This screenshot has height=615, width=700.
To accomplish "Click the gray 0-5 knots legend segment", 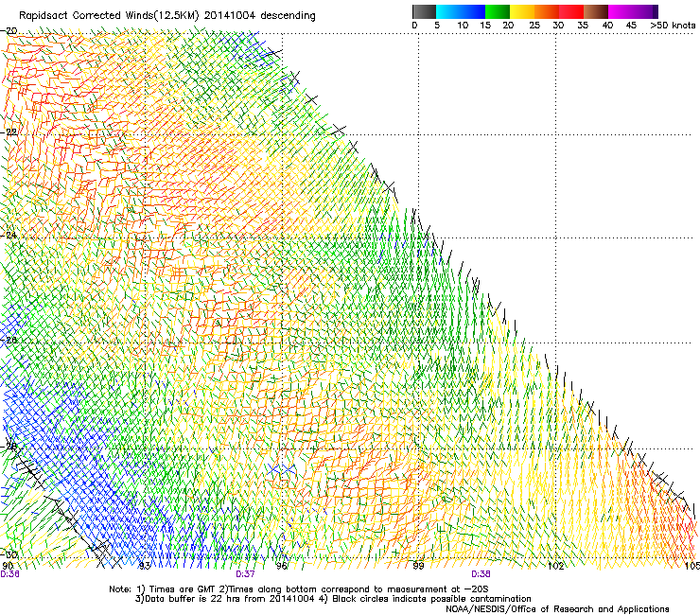I will [424, 11].
